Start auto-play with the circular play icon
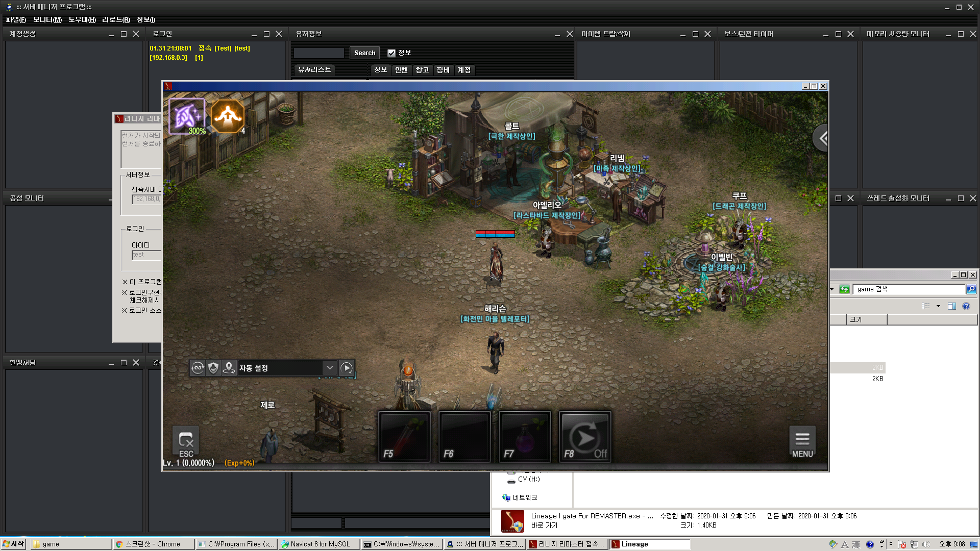The image size is (980, 551). [347, 368]
